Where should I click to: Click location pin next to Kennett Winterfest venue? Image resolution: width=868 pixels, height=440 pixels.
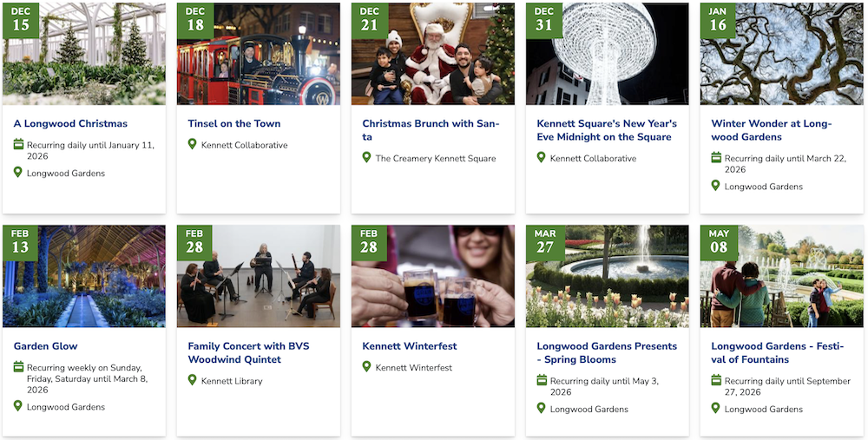pos(366,367)
